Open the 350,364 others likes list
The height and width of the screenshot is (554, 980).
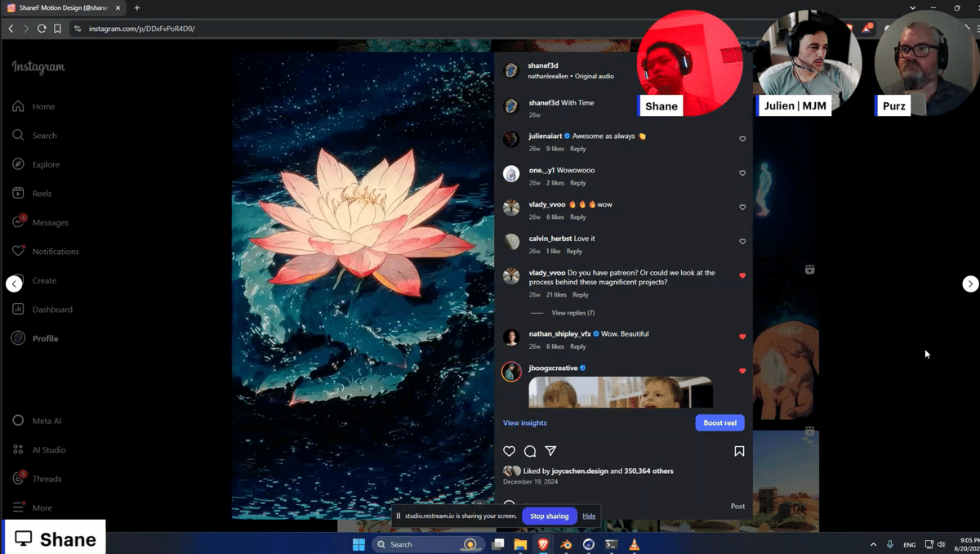click(648, 471)
